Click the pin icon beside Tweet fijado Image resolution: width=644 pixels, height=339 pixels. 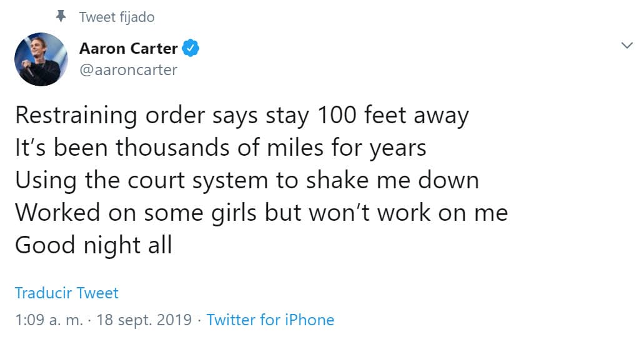61,17
